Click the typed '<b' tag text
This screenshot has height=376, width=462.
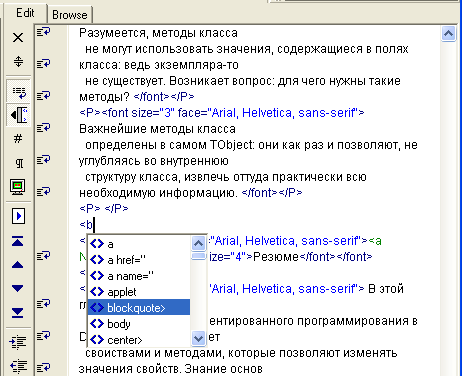tap(86, 225)
